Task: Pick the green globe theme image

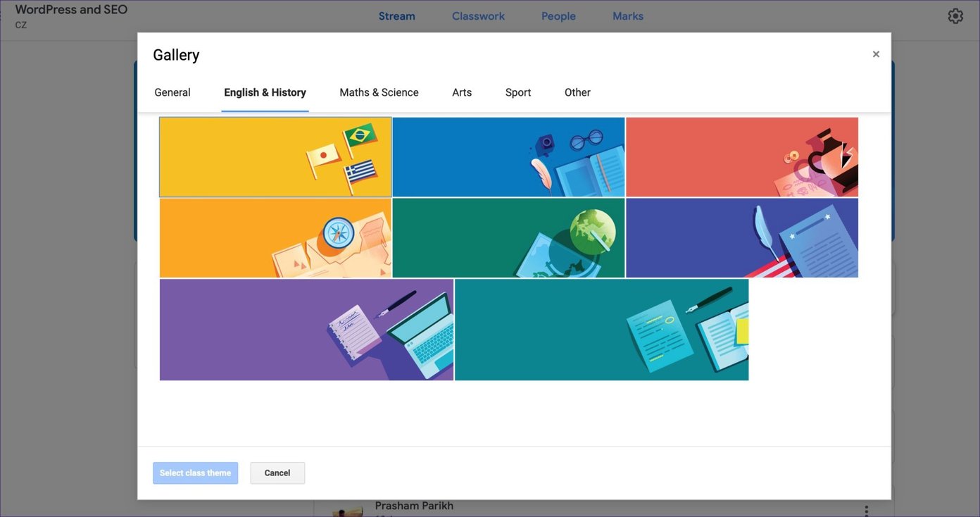Action: (x=508, y=238)
